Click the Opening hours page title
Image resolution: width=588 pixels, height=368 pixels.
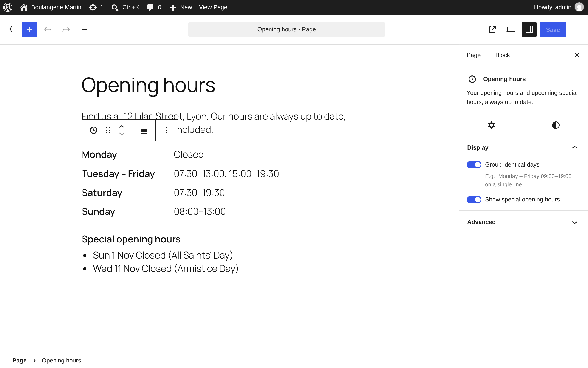pos(148,85)
